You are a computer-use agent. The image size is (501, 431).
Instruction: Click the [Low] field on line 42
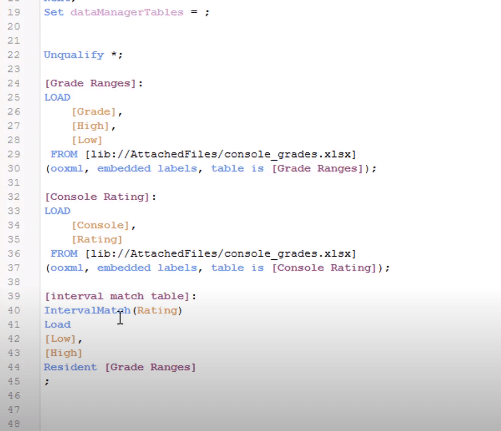[x=60, y=339]
